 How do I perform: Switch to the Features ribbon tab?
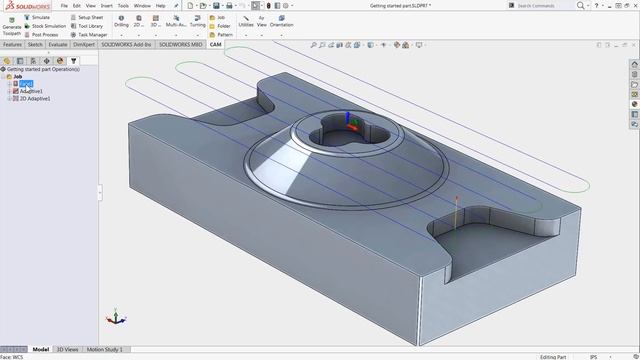click(x=12, y=44)
